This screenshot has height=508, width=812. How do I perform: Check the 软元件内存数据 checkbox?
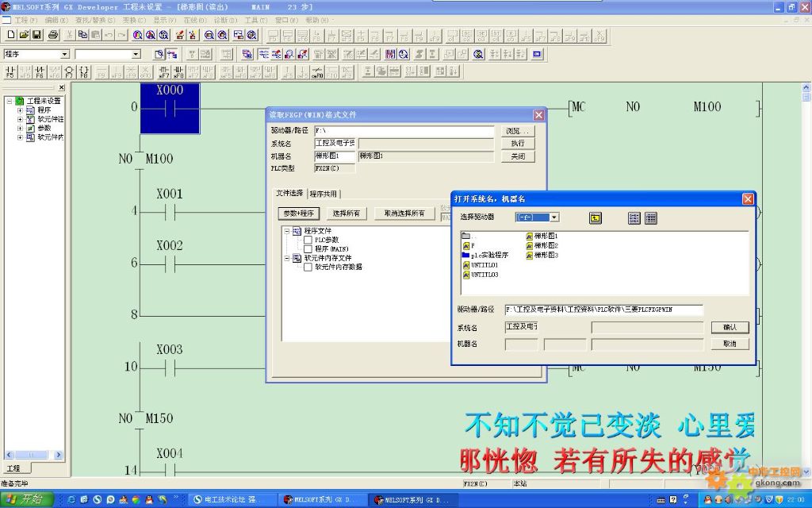pos(308,267)
